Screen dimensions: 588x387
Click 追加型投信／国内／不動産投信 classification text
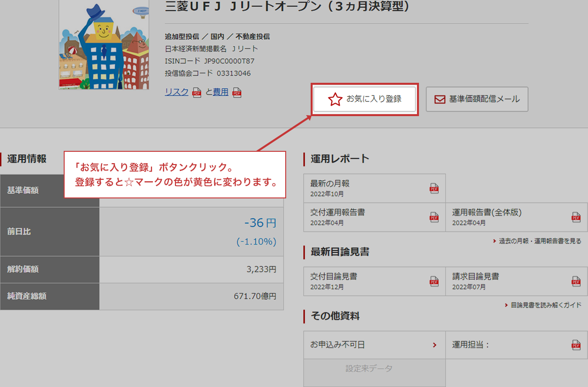pyautogui.click(x=218, y=37)
